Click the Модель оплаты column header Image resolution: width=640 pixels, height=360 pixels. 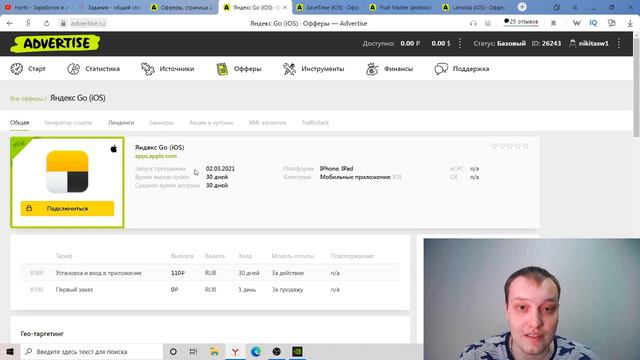[x=293, y=256]
